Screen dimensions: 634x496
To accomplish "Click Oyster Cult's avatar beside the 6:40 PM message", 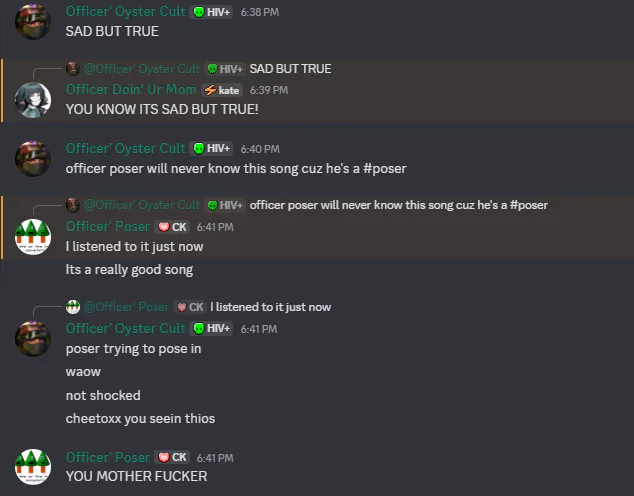I will [33, 158].
